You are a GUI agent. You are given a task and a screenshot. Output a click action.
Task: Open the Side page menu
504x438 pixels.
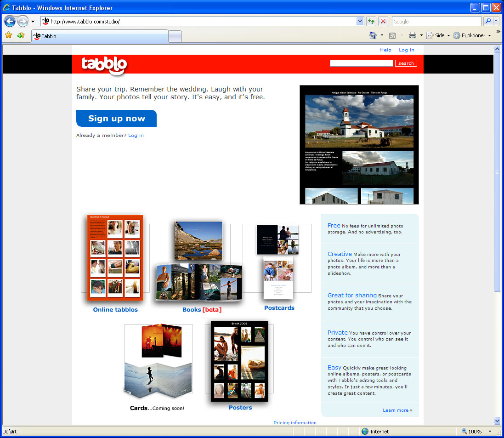(x=437, y=35)
